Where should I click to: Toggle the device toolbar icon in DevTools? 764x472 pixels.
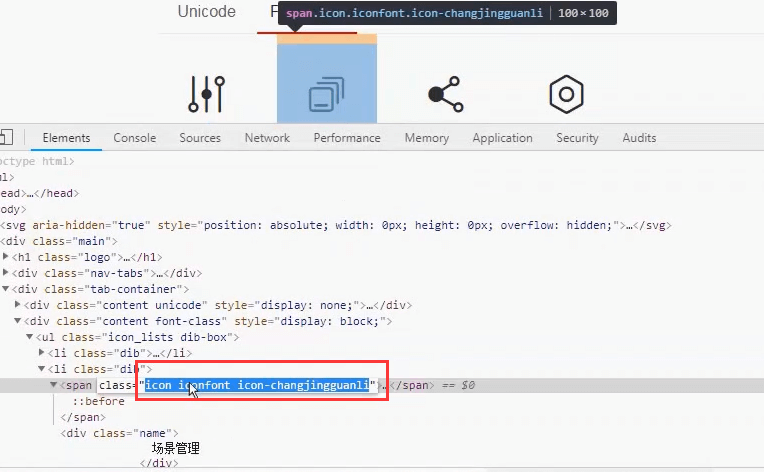click(x=6, y=137)
